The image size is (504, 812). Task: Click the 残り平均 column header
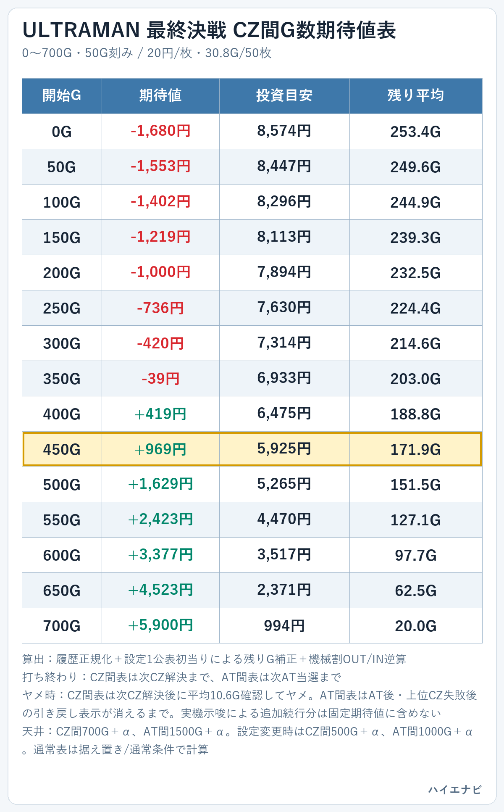pyautogui.click(x=416, y=96)
